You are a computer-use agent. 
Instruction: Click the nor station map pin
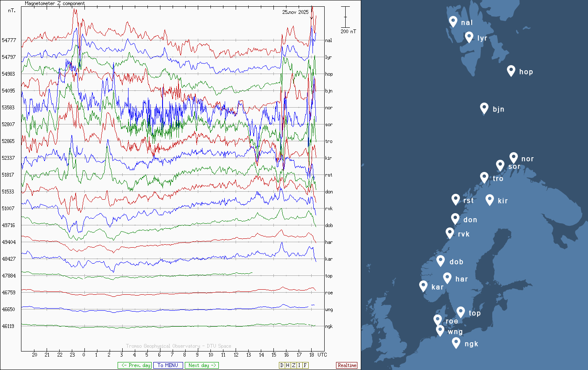[x=514, y=158]
